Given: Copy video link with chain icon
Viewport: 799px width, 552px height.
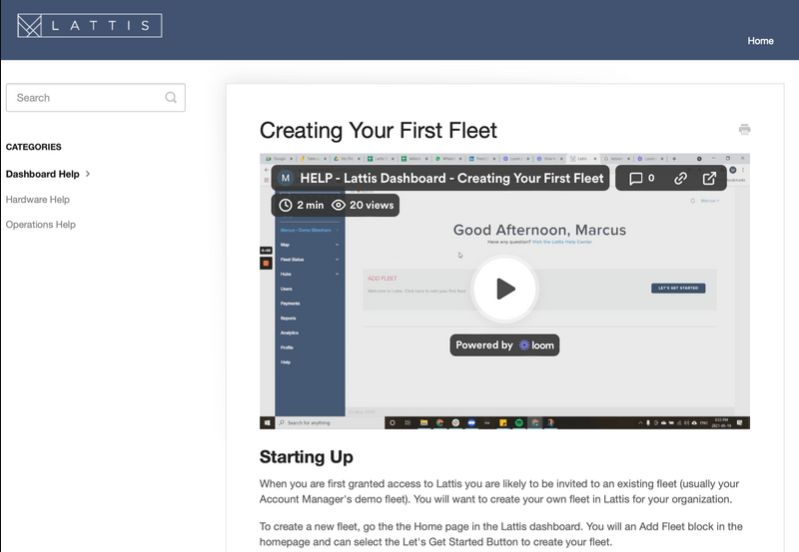Looking at the screenshot, I should (680, 178).
